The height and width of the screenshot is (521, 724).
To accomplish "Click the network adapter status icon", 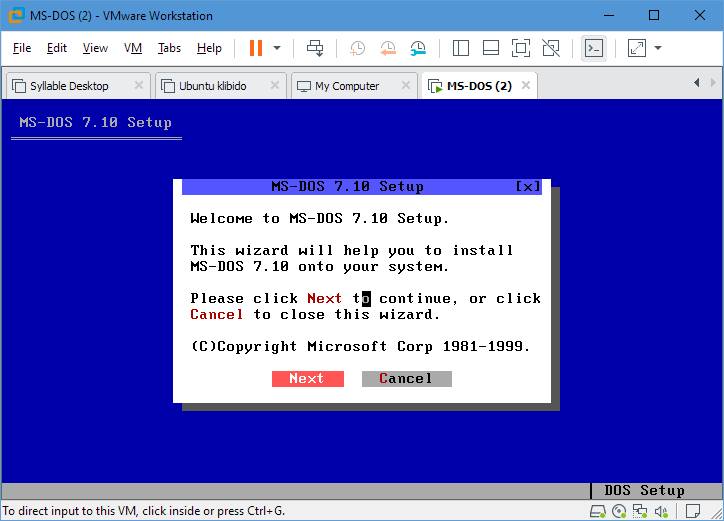I will [640, 511].
